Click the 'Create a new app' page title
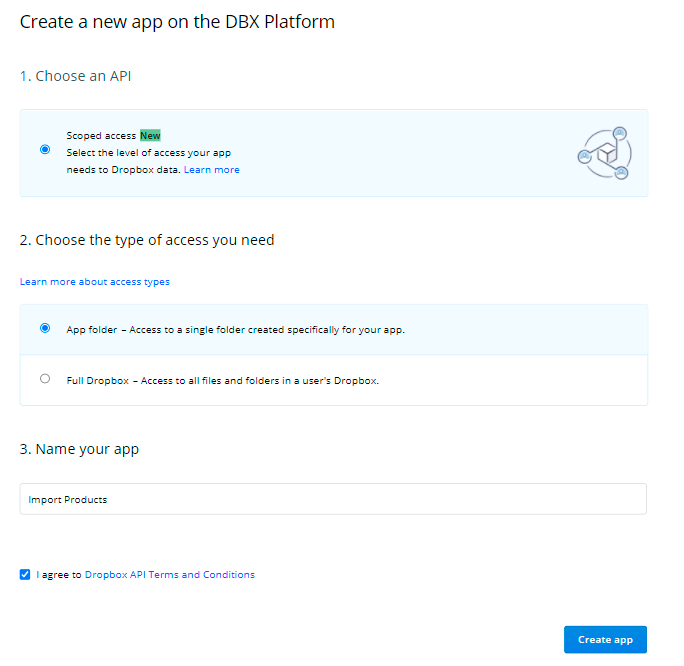The height and width of the screenshot is (666, 684). (x=177, y=22)
